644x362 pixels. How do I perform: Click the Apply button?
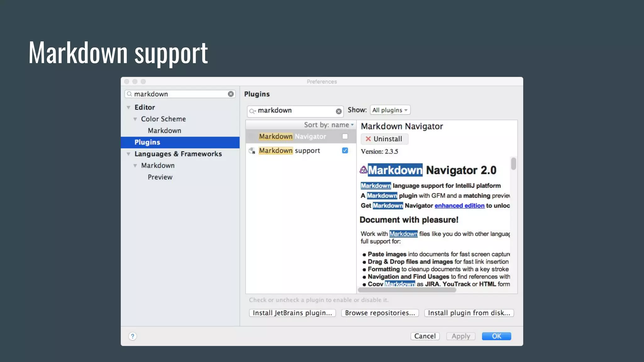(x=461, y=336)
